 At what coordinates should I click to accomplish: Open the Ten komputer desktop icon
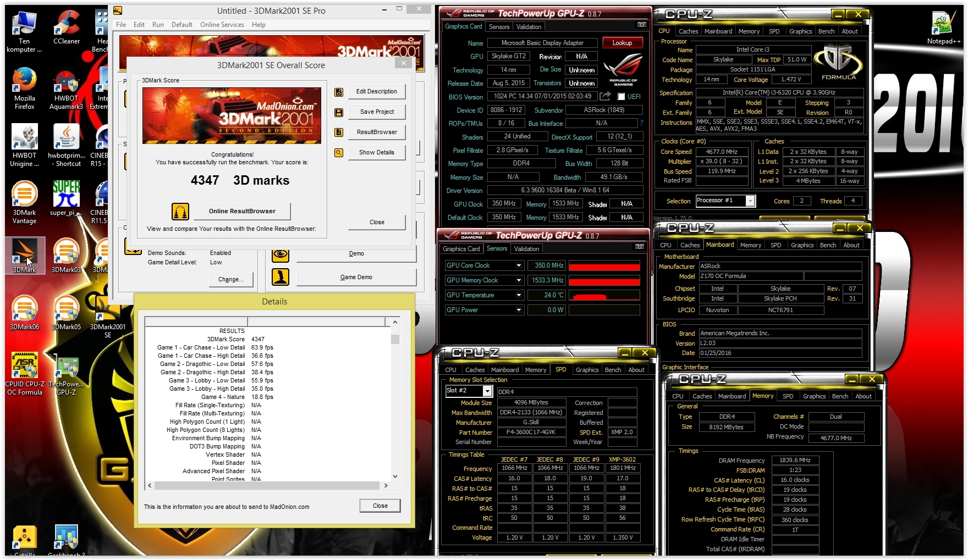pos(24,31)
